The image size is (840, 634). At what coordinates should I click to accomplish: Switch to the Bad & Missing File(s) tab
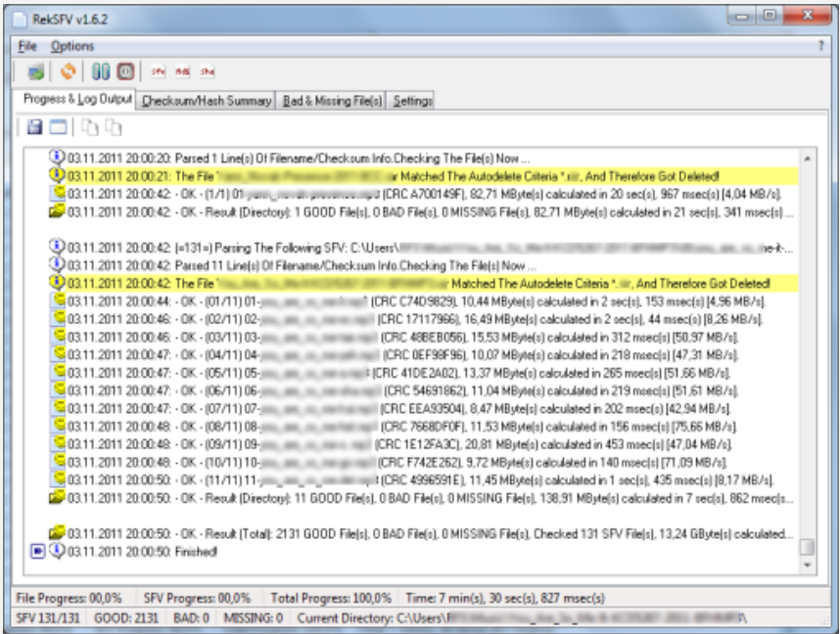click(x=332, y=101)
